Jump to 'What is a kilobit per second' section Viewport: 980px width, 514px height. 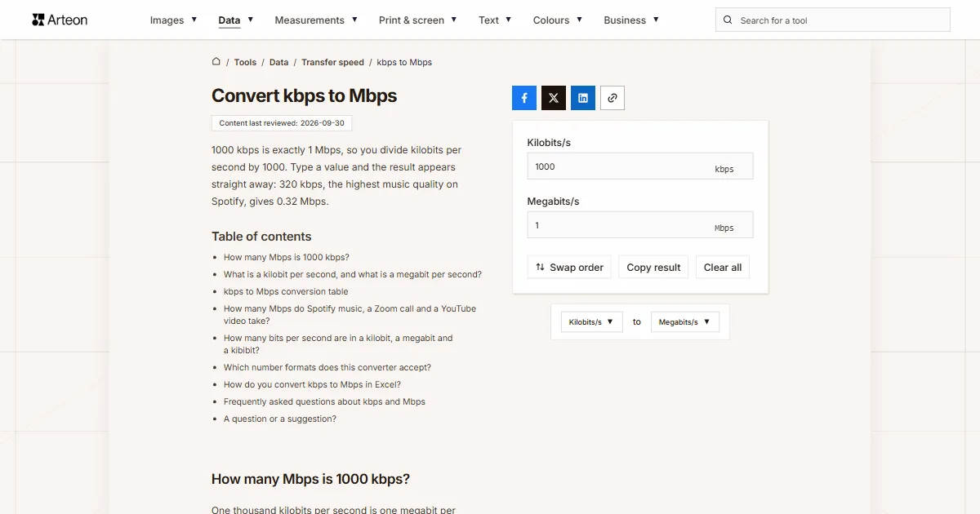pos(353,274)
